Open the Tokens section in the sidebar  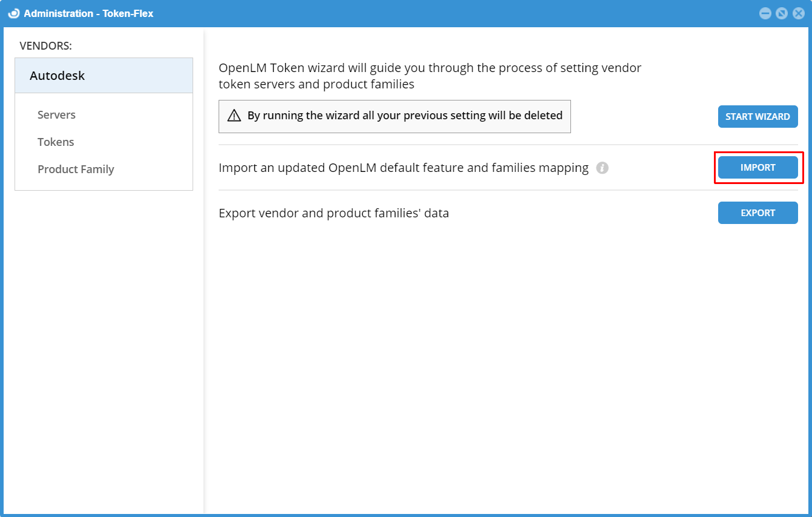(x=56, y=142)
